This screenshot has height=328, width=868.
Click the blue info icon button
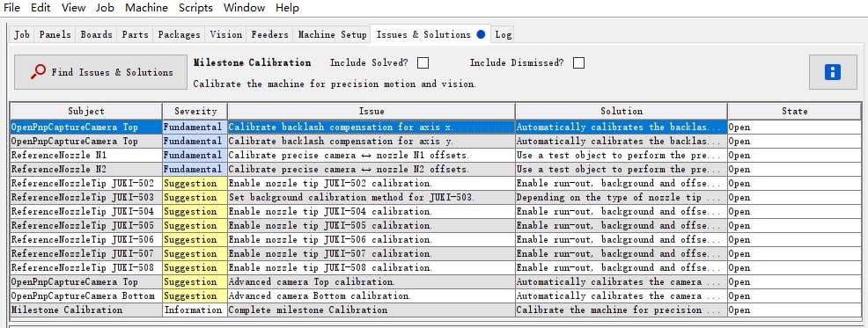tap(833, 72)
